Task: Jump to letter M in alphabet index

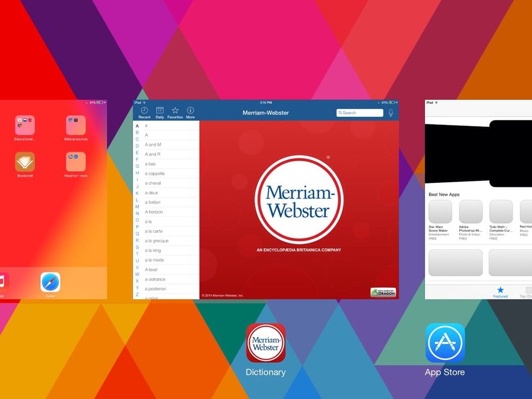Action: tap(137, 207)
